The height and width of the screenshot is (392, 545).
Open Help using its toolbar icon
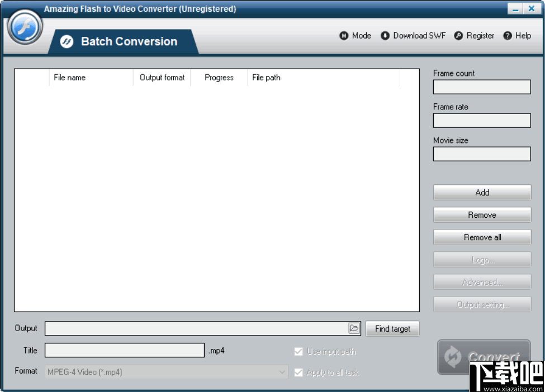506,35
